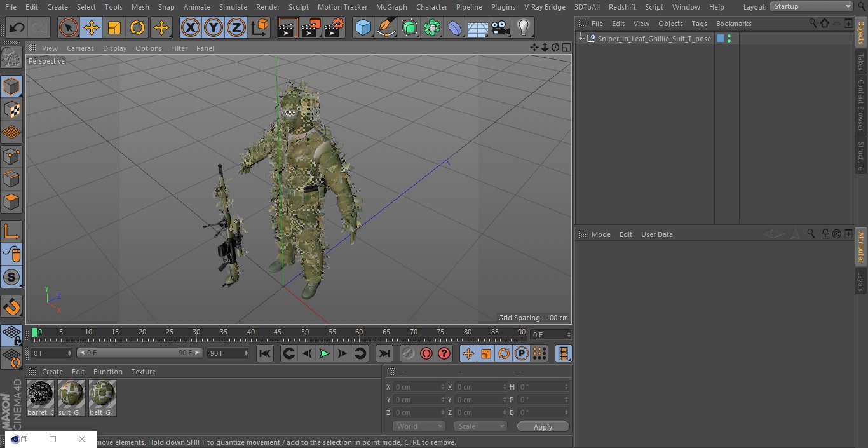This screenshot has height=448, width=868.
Task: Open the MoGraph menu
Action: tap(391, 7)
